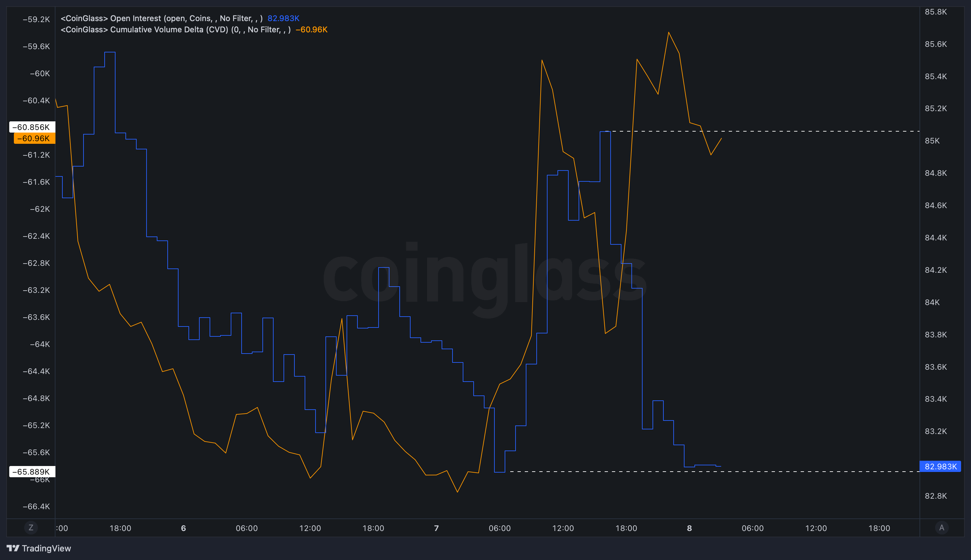
Task: Click the 06:00 label after day 7
Action: pos(500,528)
